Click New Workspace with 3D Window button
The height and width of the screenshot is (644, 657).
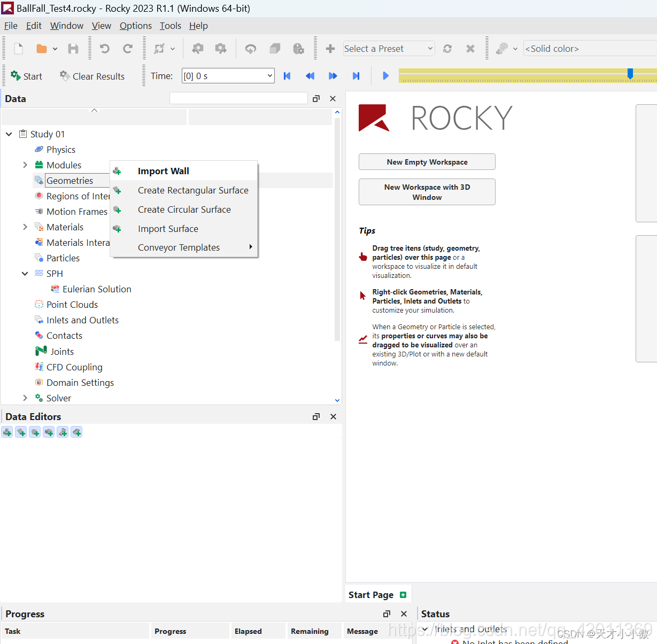pos(427,192)
